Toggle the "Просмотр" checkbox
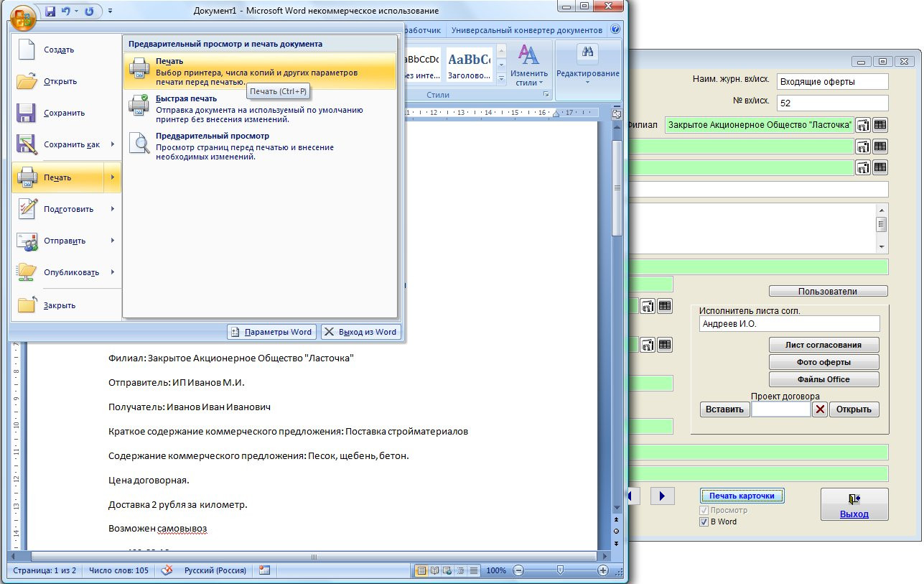Screen dimensions: 924x584 pyautogui.click(x=704, y=510)
